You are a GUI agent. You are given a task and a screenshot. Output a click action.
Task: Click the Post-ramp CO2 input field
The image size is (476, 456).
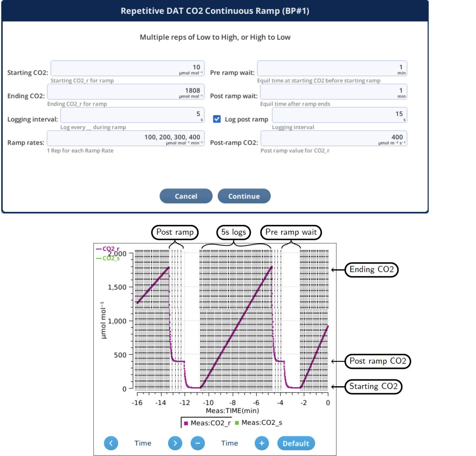334,138
